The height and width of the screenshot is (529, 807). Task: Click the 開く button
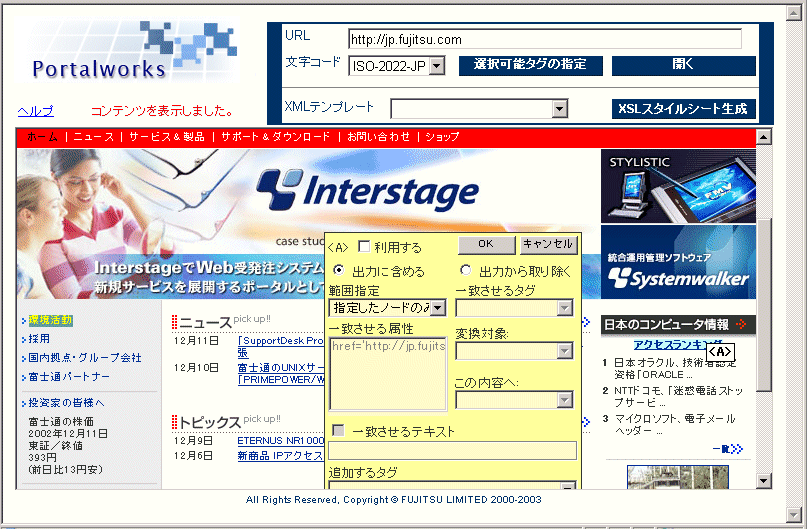(x=683, y=65)
